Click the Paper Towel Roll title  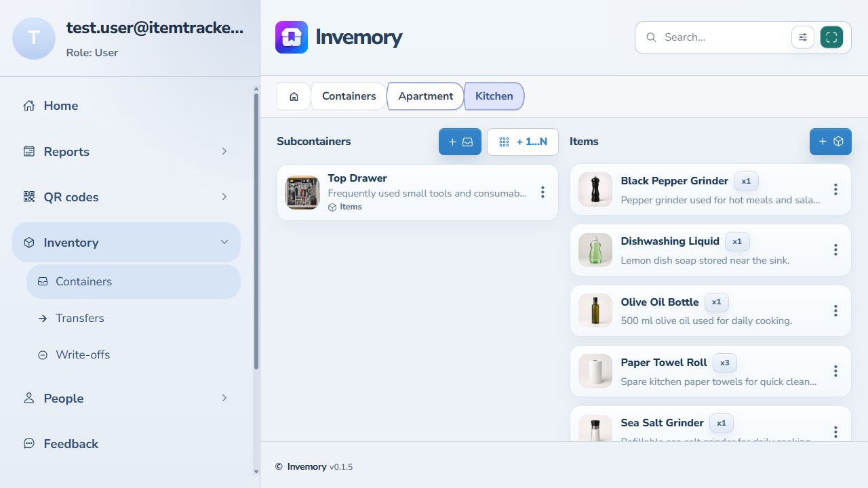click(664, 363)
